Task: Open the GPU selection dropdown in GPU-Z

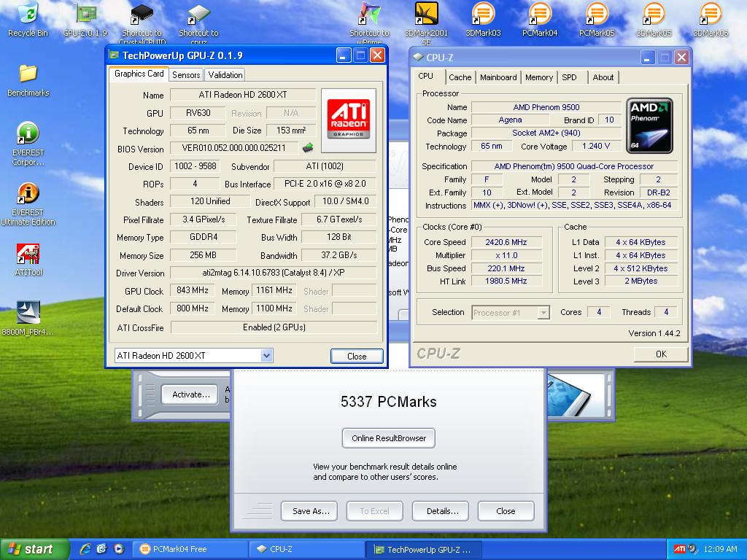Action: tap(266, 355)
